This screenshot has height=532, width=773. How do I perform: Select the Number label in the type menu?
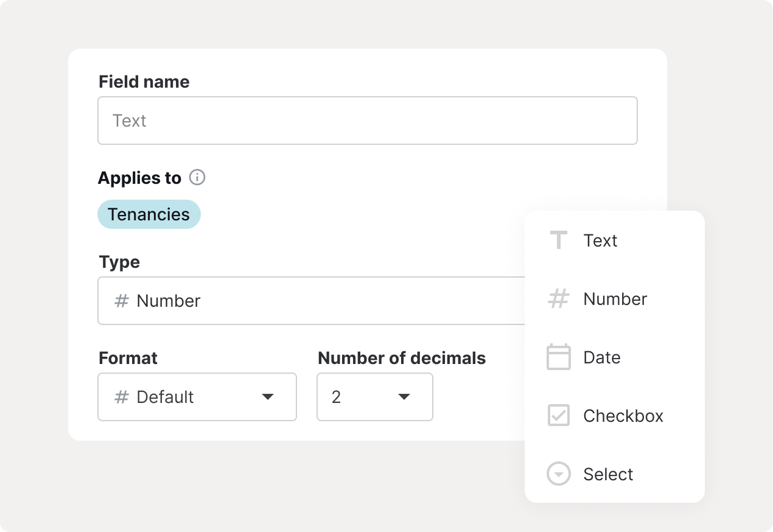[x=615, y=299]
